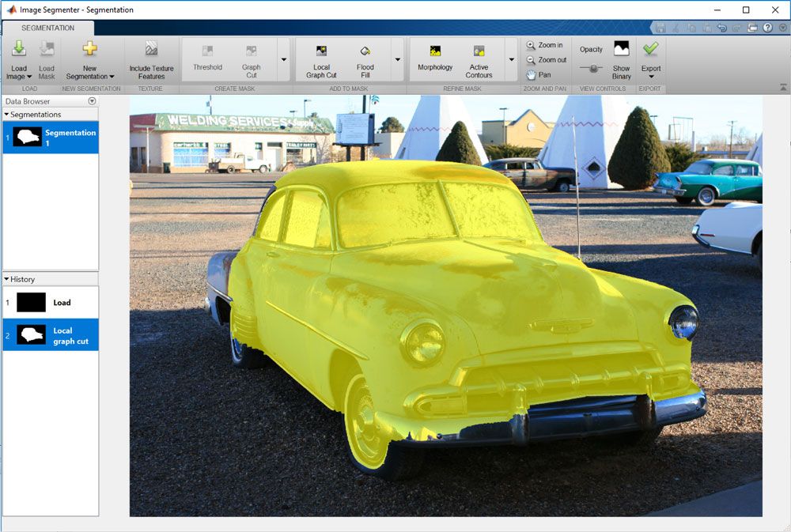Click the Segmentation 1 mask thumbnail
The width and height of the screenshot is (791, 532).
click(x=27, y=138)
